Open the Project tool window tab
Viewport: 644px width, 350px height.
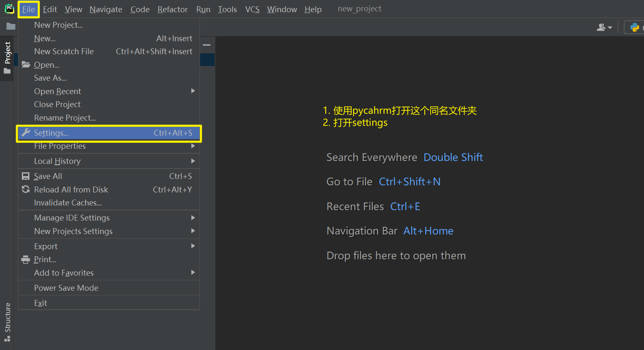coord(7,53)
